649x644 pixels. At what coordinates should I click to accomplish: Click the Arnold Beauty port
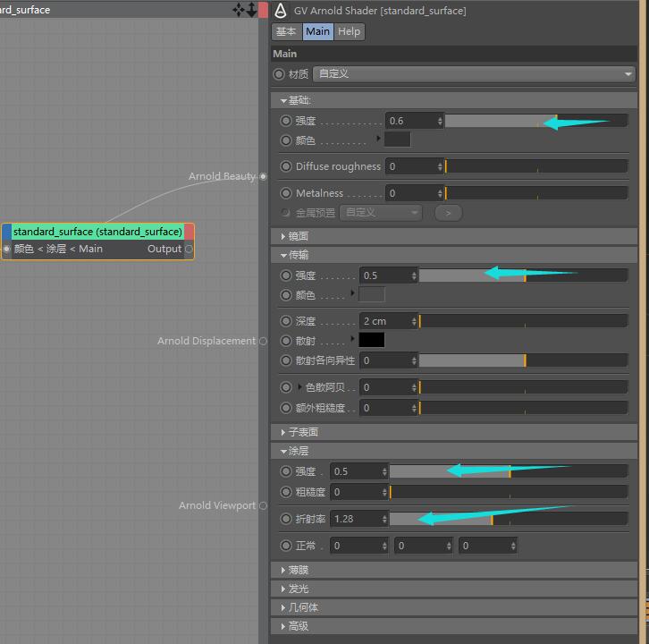tap(263, 176)
